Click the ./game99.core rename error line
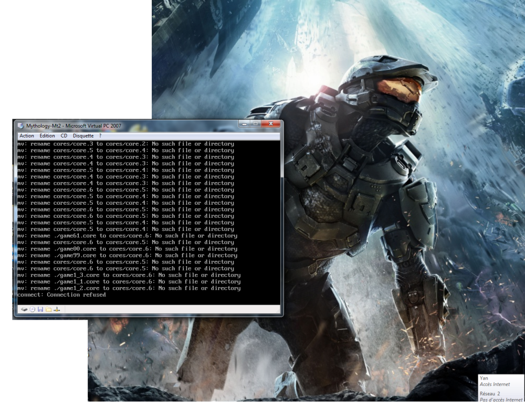 (x=127, y=256)
